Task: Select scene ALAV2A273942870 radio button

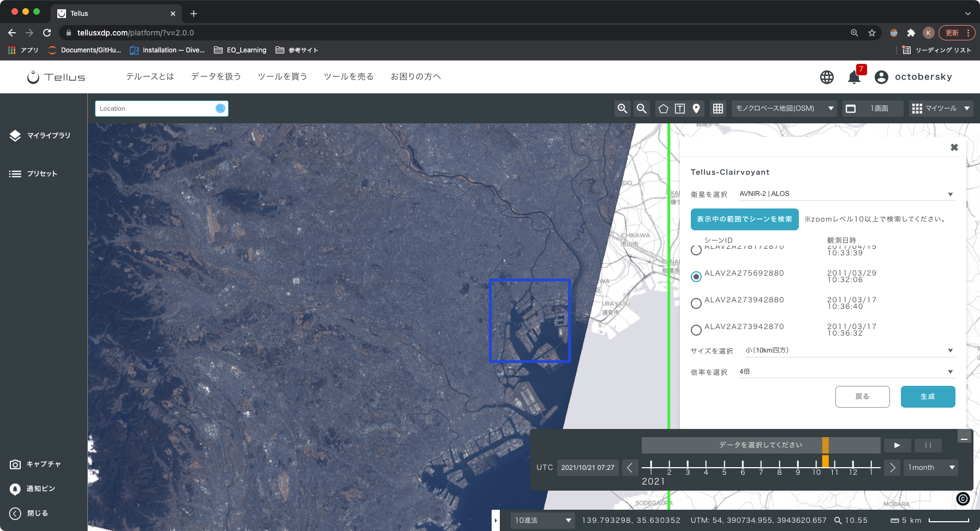Action: coord(696,330)
